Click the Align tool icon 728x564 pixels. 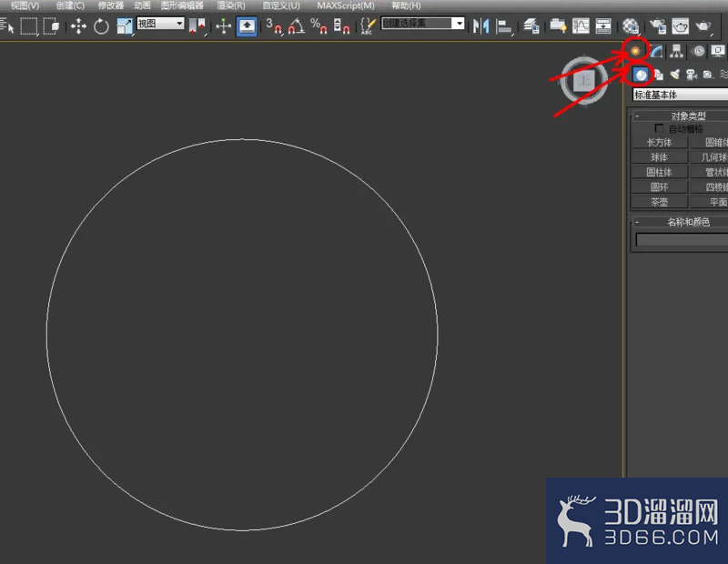point(504,26)
